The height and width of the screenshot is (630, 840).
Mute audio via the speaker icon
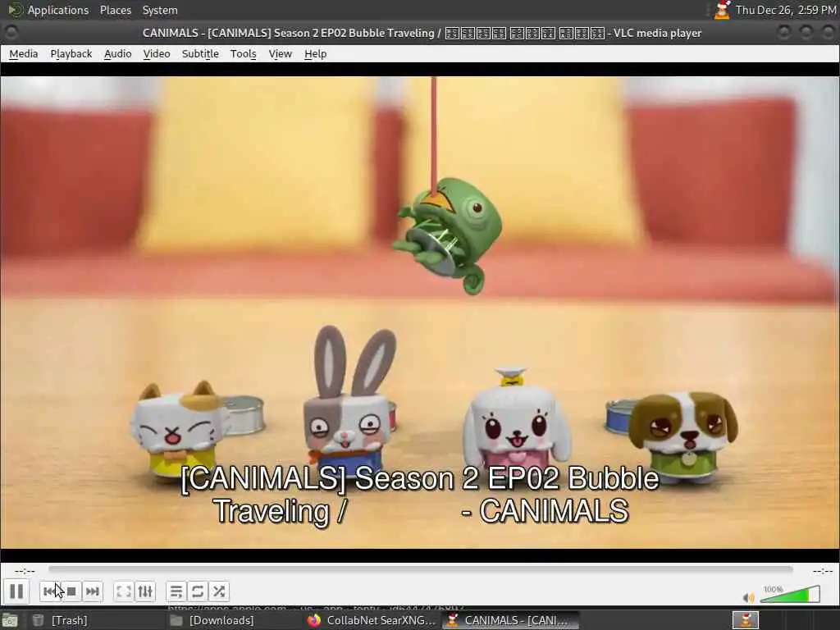[x=748, y=597]
